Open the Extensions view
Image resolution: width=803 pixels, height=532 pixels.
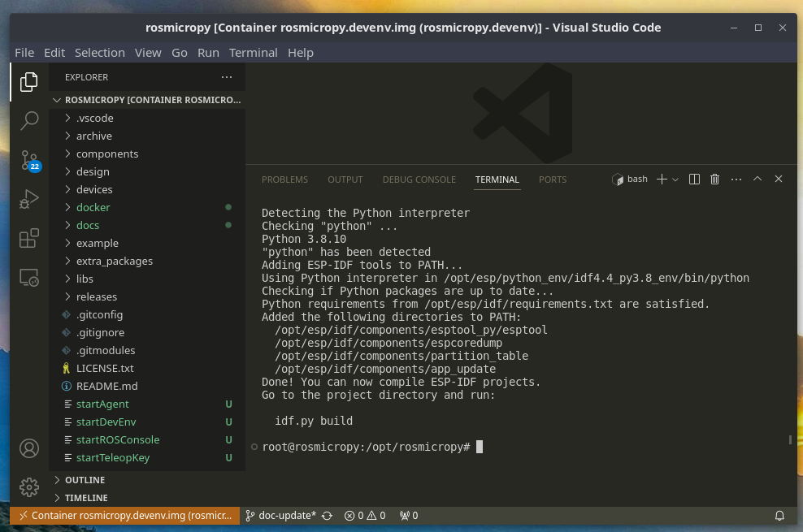(x=29, y=238)
